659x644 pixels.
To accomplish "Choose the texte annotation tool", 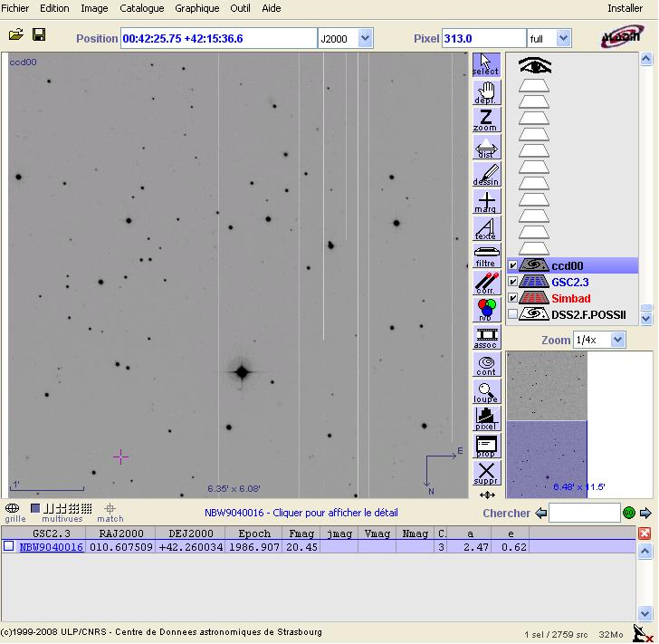I will pyautogui.click(x=486, y=228).
